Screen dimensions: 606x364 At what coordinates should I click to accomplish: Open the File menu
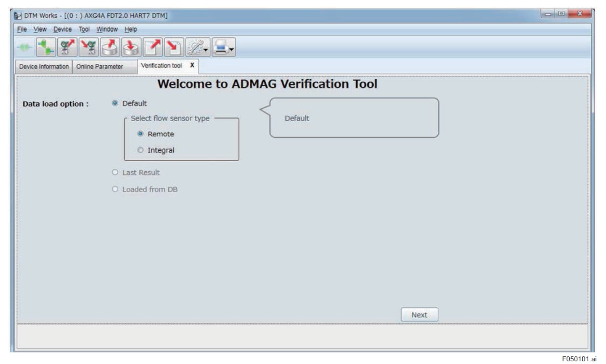pyautogui.click(x=21, y=30)
